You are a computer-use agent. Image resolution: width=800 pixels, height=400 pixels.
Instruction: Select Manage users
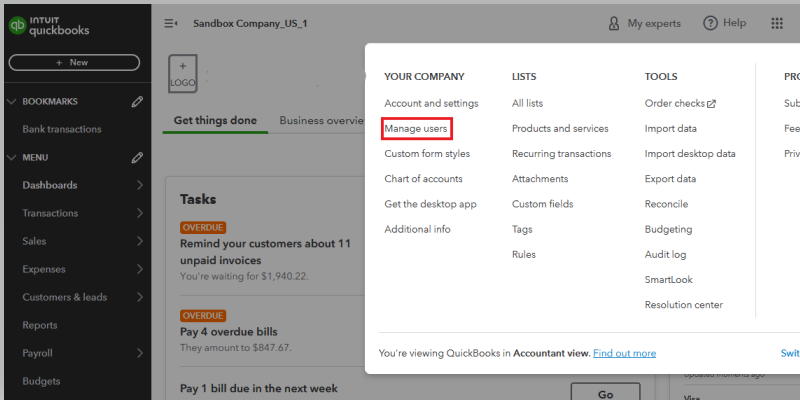point(416,129)
